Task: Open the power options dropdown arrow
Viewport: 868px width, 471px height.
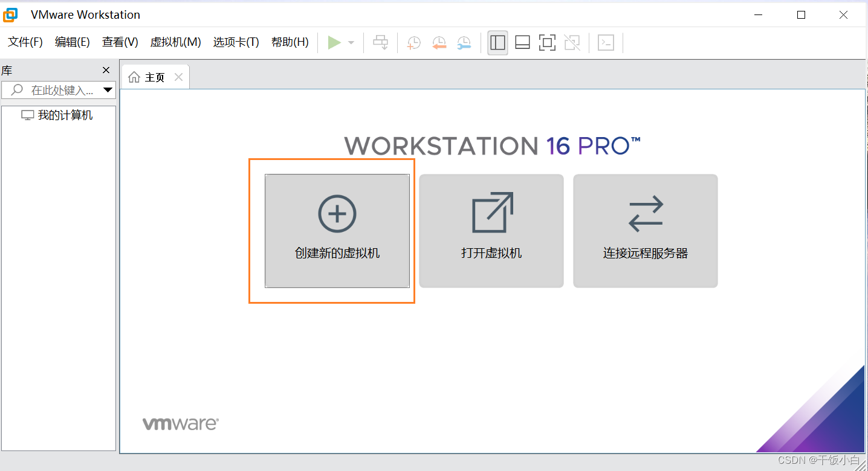Action: 351,43
